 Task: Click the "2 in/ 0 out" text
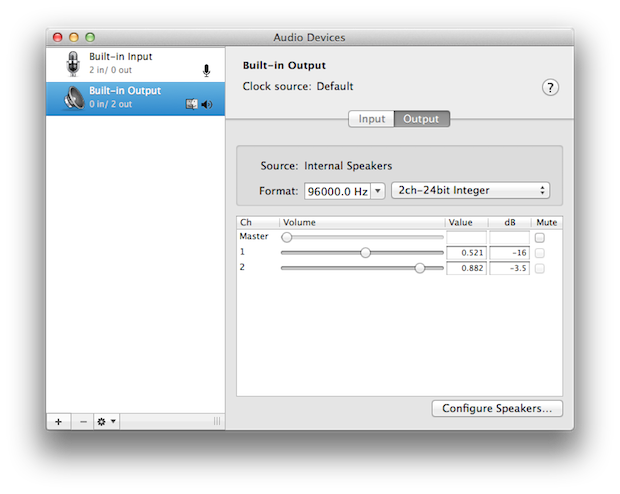coord(110,70)
